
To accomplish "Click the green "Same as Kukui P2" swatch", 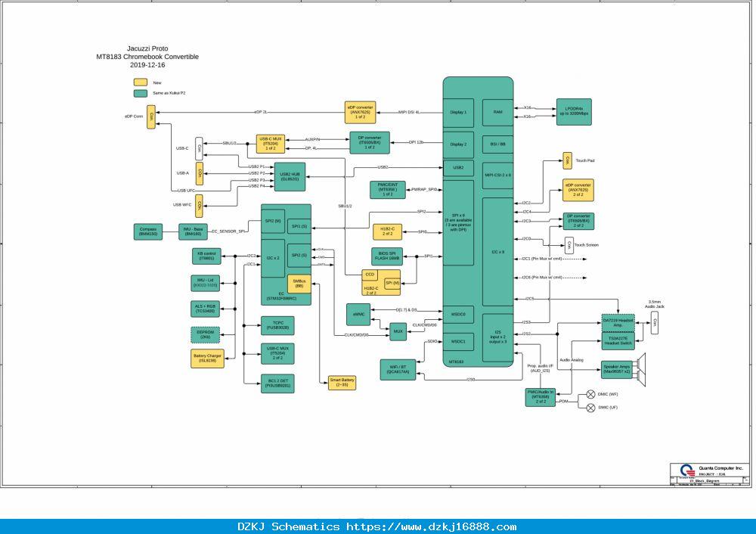I will [141, 93].
